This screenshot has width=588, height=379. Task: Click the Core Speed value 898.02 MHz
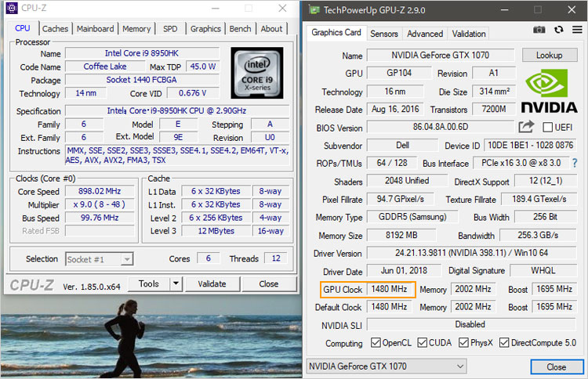100,191
